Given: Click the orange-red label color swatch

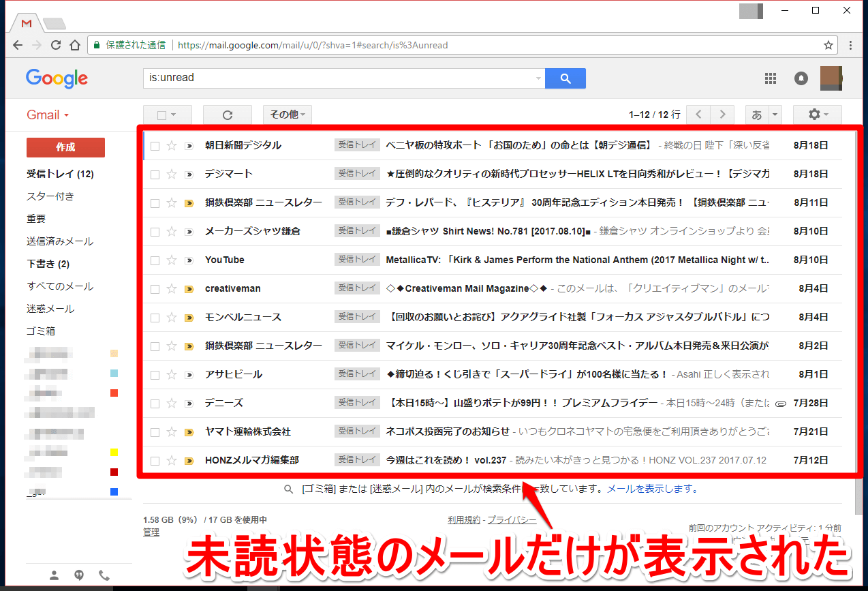Looking at the screenshot, I should 114,393.
